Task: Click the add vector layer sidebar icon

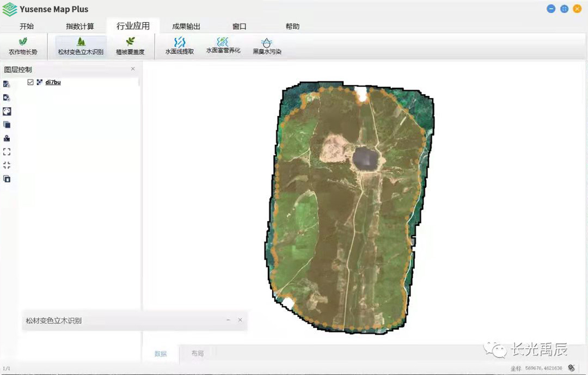Action: (7, 84)
